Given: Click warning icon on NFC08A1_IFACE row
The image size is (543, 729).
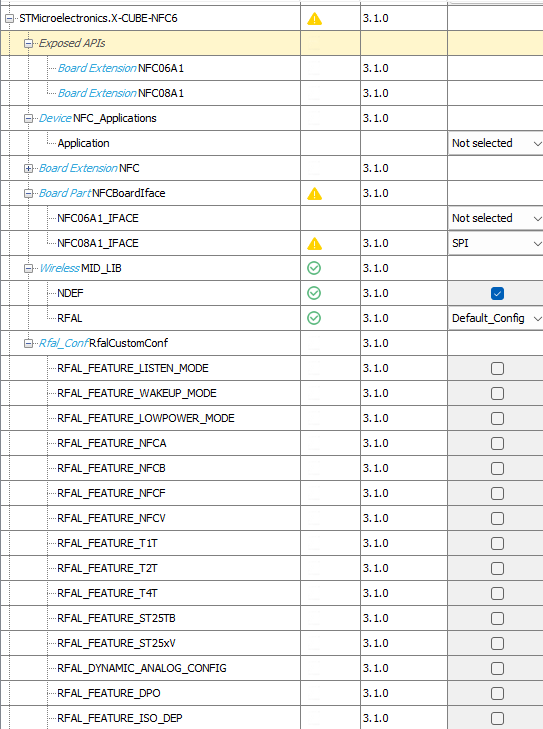Looking at the screenshot, I should pyautogui.click(x=315, y=244).
